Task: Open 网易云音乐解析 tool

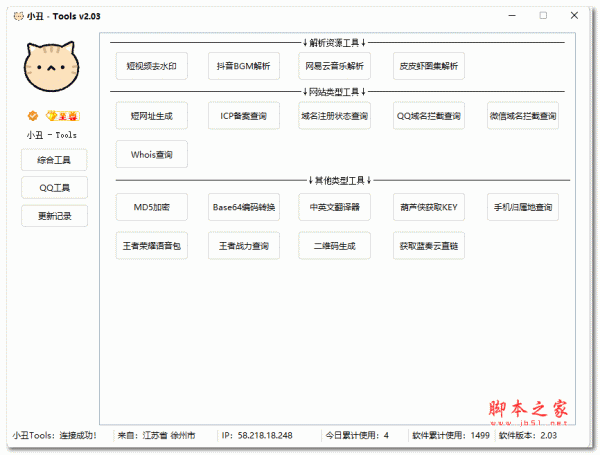Action: pyautogui.click(x=334, y=66)
